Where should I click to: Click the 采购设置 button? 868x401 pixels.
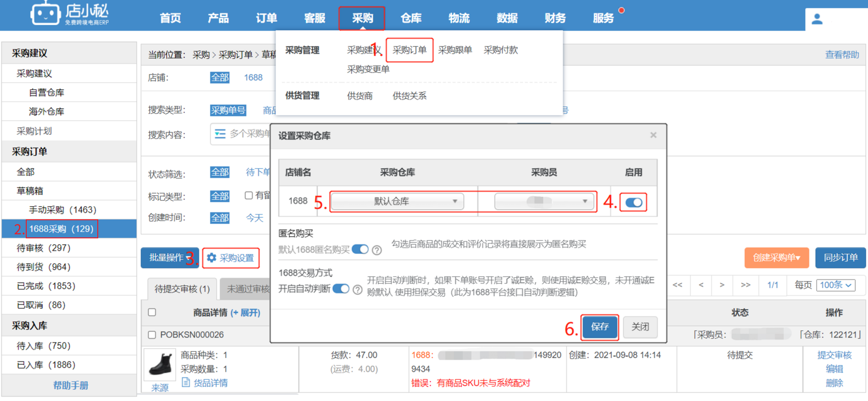click(231, 258)
